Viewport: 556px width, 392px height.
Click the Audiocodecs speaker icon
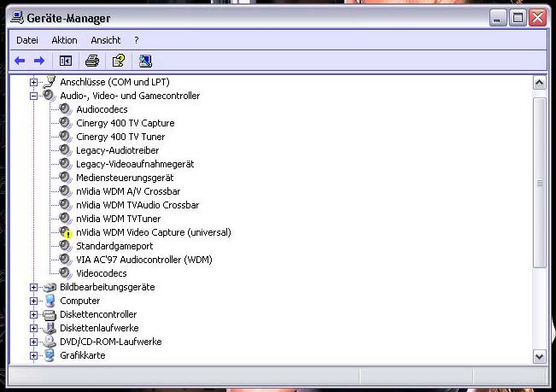[x=65, y=109]
